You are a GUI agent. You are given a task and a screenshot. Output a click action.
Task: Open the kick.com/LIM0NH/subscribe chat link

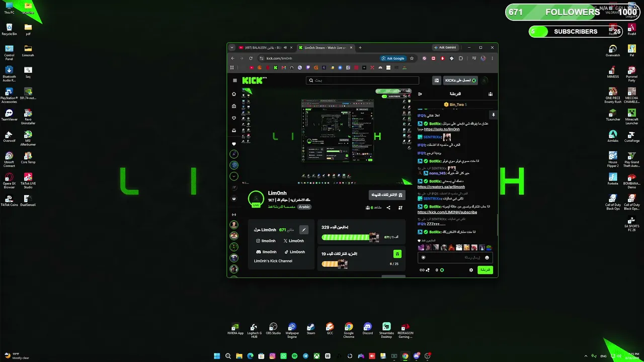pyautogui.click(x=447, y=212)
